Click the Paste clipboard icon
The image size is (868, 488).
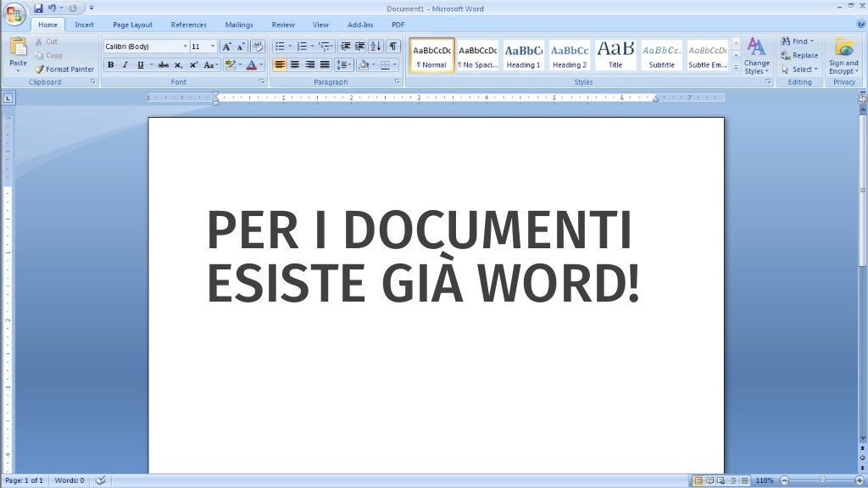point(19,47)
